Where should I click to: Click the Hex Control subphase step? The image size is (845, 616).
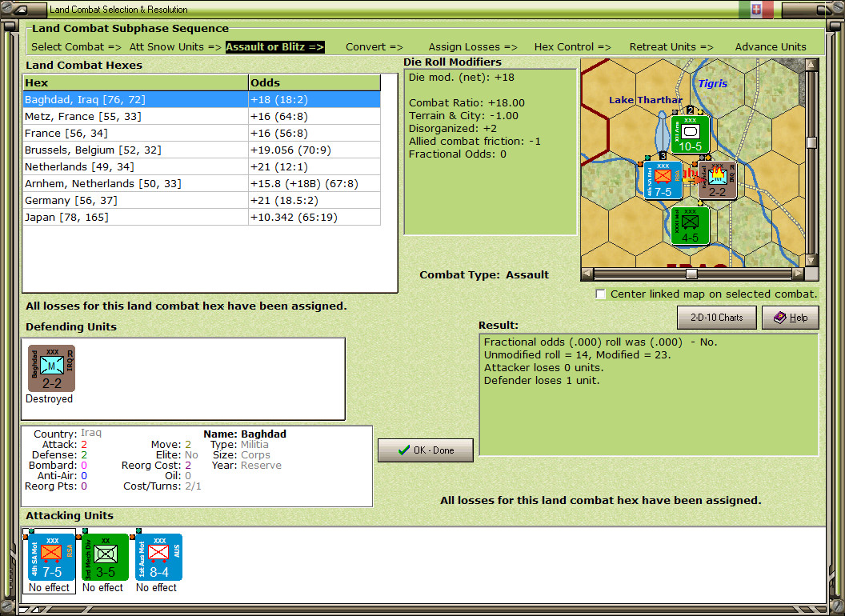(572, 47)
